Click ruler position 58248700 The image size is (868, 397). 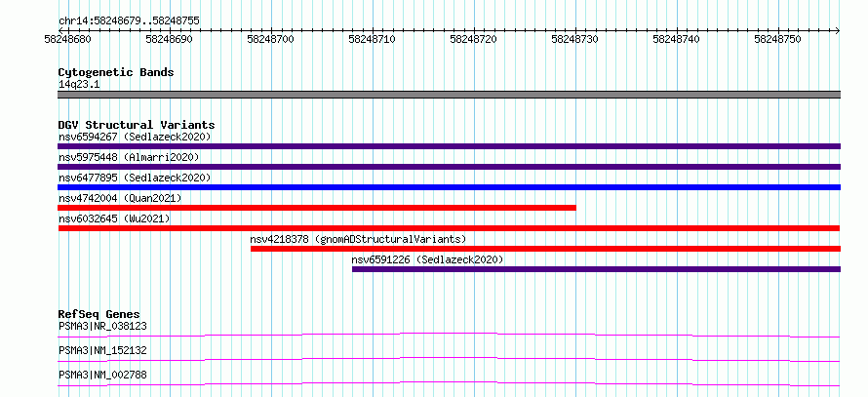271,39
